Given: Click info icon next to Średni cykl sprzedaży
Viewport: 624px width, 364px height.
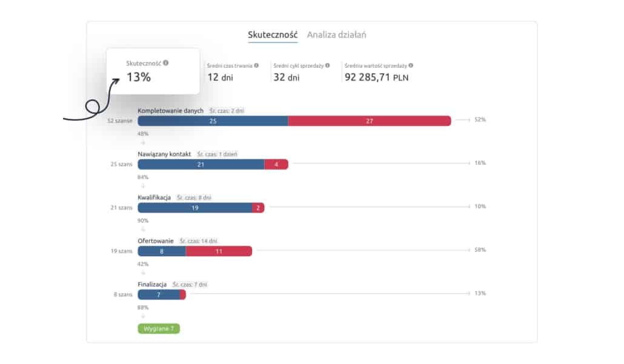Looking at the screenshot, I should tap(328, 65).
